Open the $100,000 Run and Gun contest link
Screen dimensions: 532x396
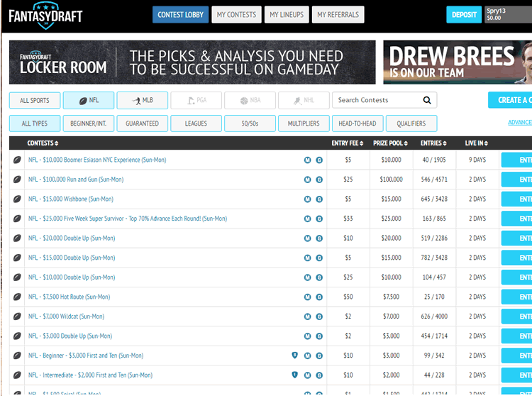(76, 179)
